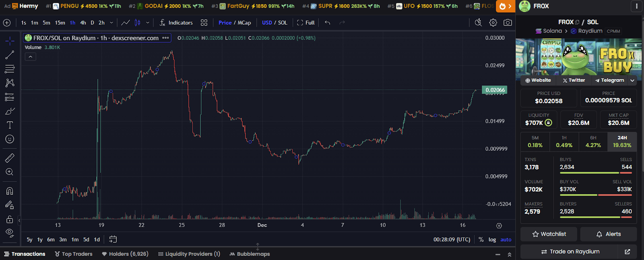
Task: Open the pair options three-dot menu
Action: (636, 6)
